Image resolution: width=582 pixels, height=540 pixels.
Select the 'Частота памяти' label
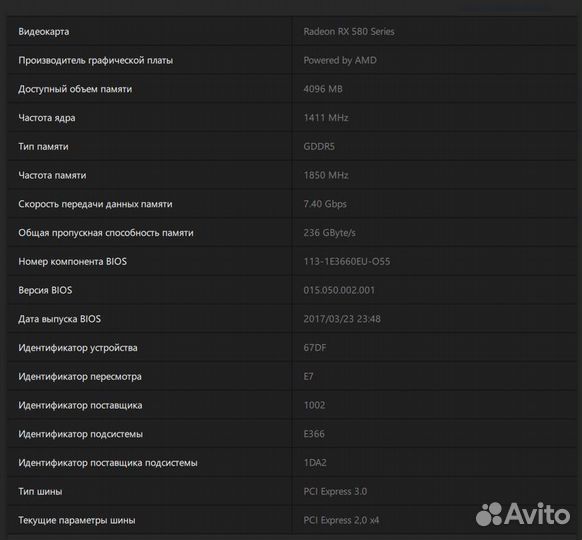52,175
